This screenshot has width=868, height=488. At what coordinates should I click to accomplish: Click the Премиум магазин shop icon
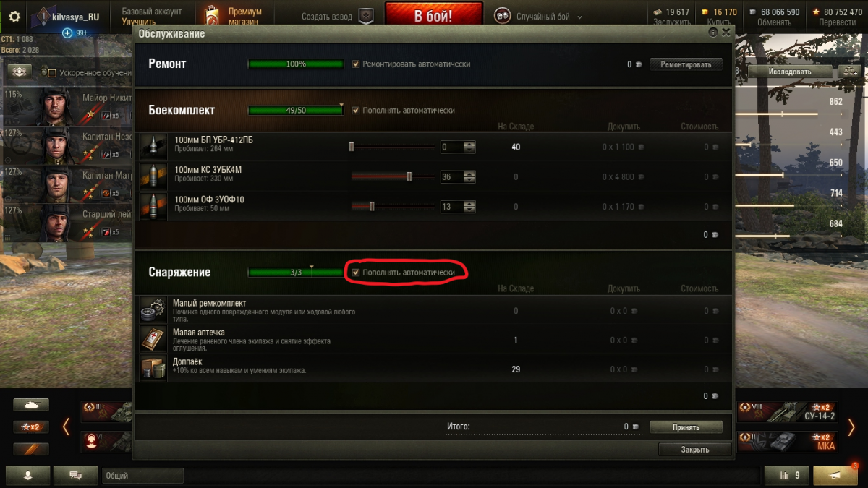(211, 17)
